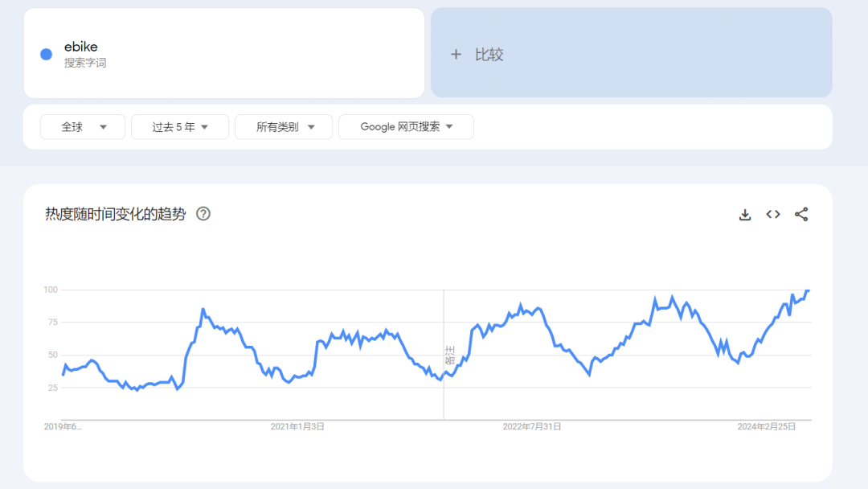Edit the ebike search term field
This screenshot has width=868, height=489.
tap(224, 53)
